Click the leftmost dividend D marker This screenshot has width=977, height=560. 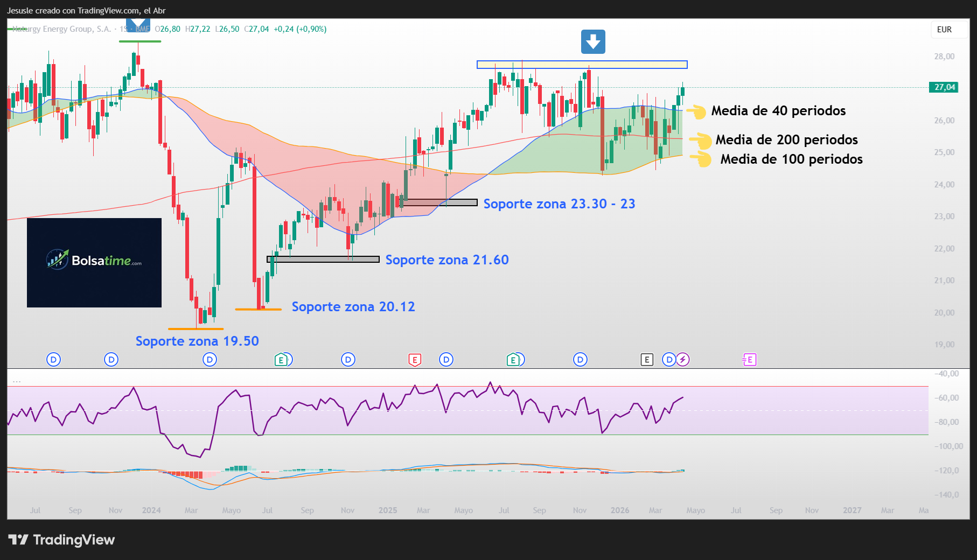coord(53,360)
